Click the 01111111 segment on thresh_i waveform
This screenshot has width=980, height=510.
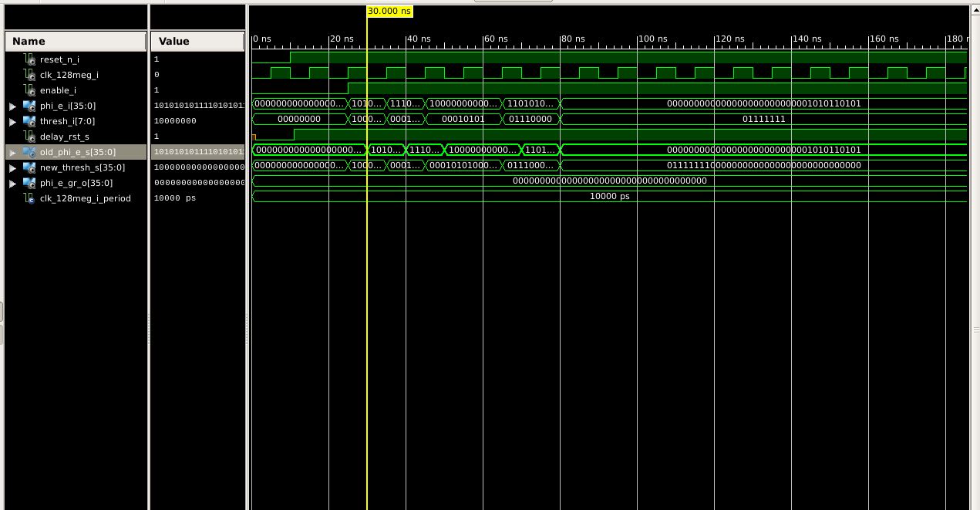click(763, 119)
